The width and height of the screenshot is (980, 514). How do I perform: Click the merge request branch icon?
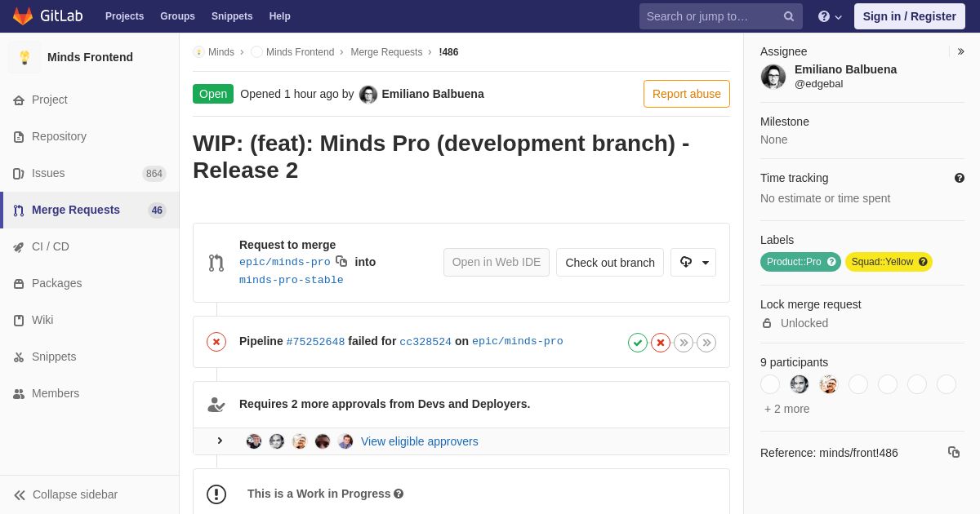click(216, 263)
